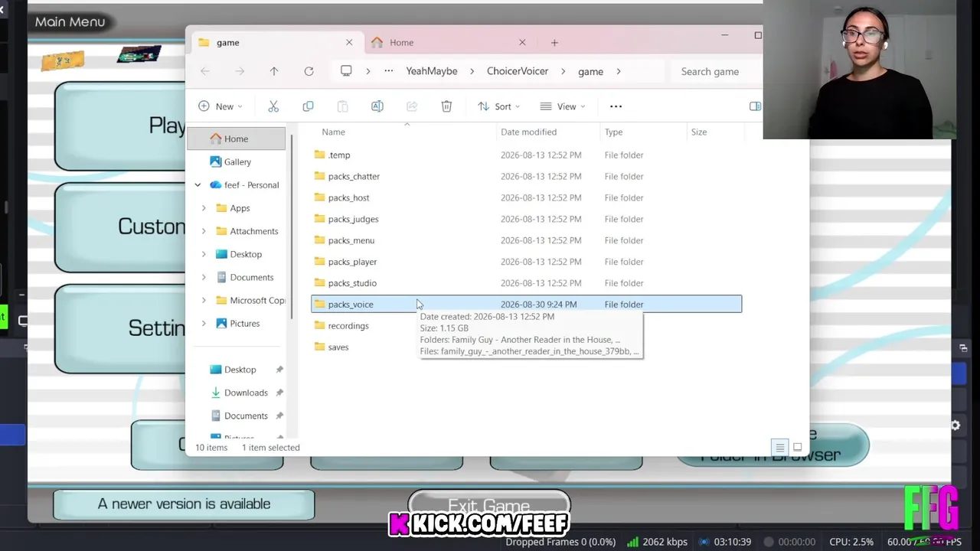This screenshot has height=551, width=980.
Task: Click chevron after game in address bar
Action: coord(619,71)
